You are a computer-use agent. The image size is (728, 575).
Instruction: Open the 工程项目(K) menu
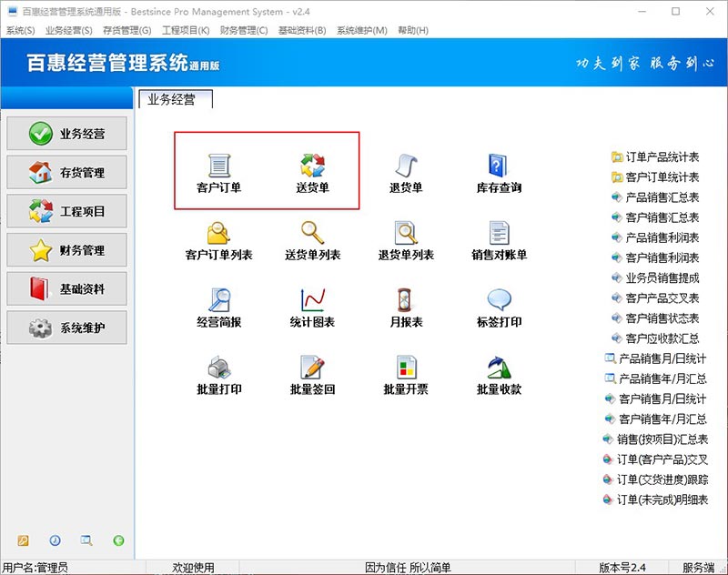pyautogui.click(x=186, y=30)
